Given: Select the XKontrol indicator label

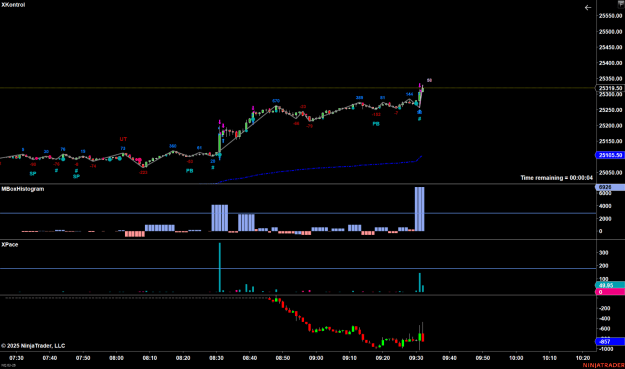Looking at the screenshot, I should tap(13, 5).
